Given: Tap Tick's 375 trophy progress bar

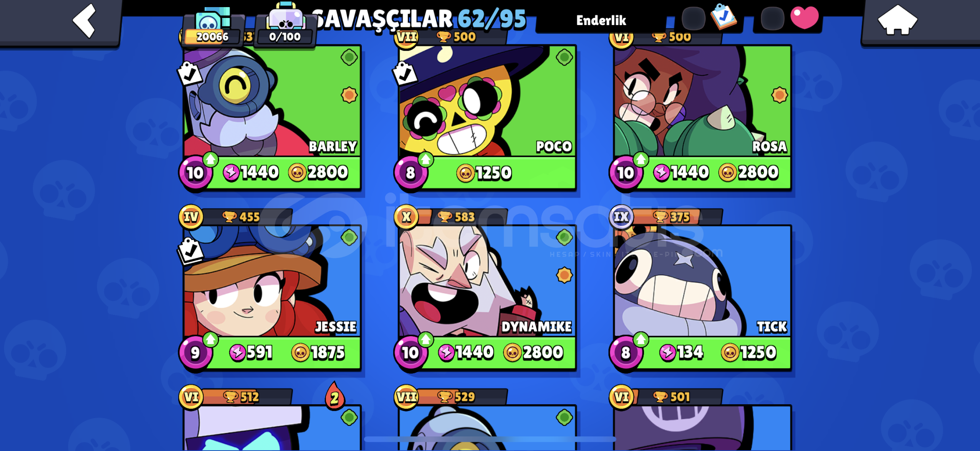Looking at the screenshot, I should 677,217.
